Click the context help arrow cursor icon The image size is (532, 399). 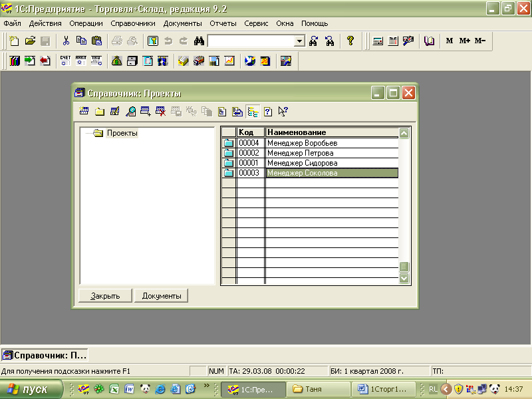point(283,111)
